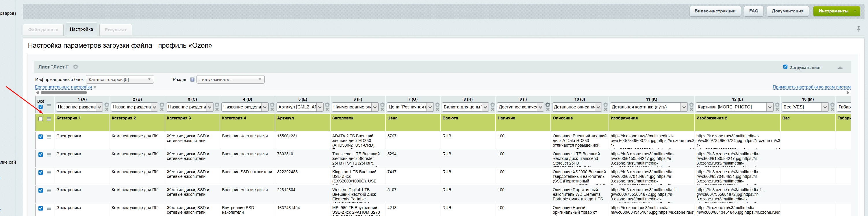Uncheck the row with article 1637461454
Viewport: 868px width, 216px height.
[x=41, y=208]
